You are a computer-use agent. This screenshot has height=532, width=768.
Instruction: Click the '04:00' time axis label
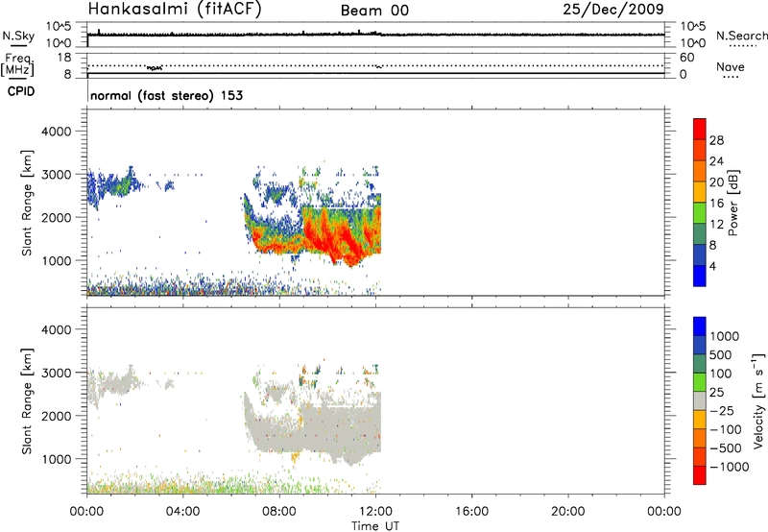(182, 512)
